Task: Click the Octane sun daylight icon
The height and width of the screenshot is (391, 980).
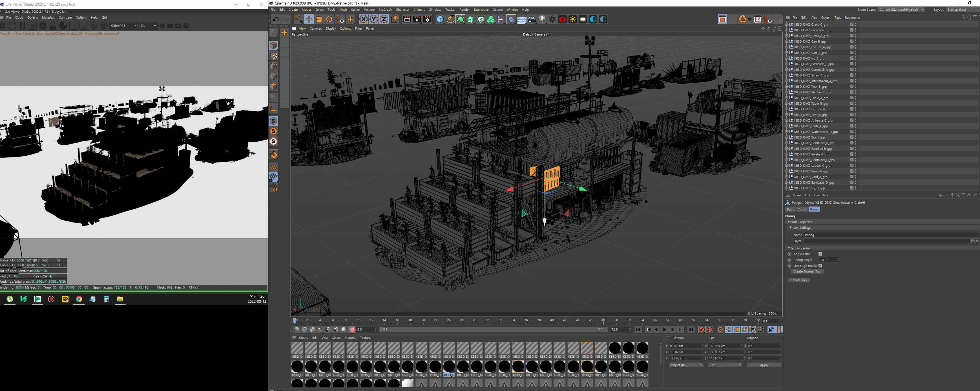Action: [x=572, y=19]
